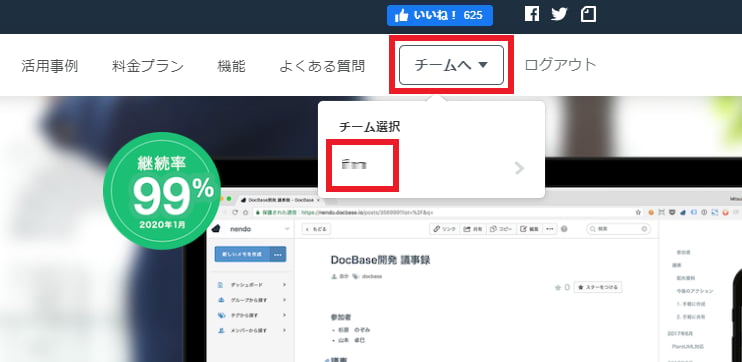Click the note page icon in top bar
The height and width of the screenshot is (362, 742).
coord(588,14)
